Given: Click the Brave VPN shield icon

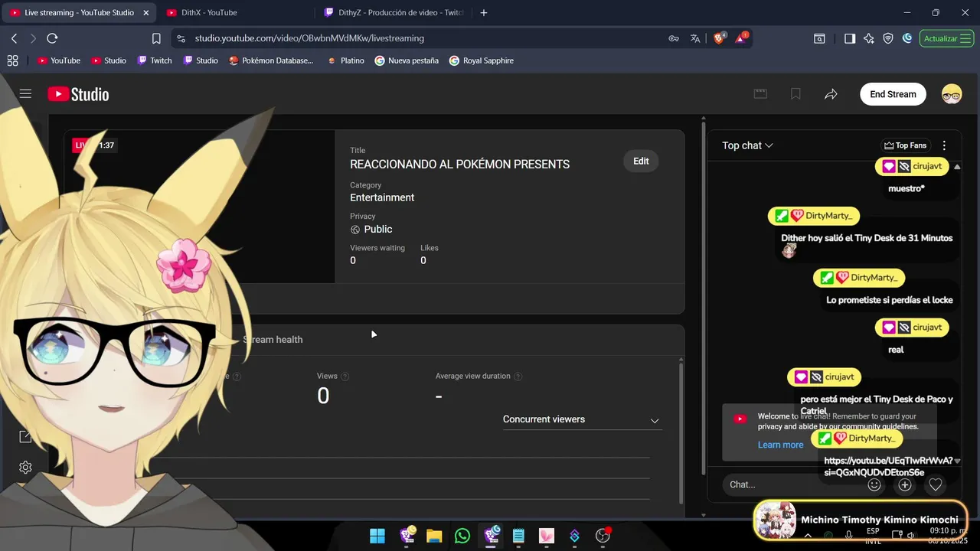Looking at the screenshot, I should coord(888,38).
